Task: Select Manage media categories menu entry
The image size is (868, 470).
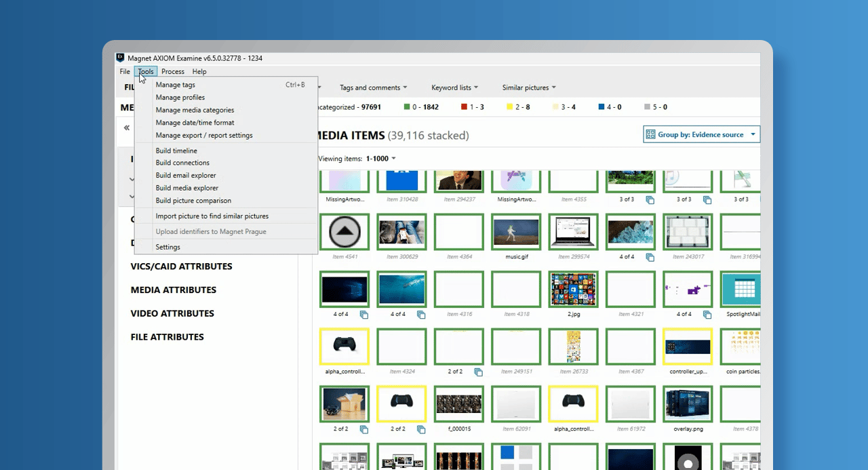Action: click(x=195, y=110)
